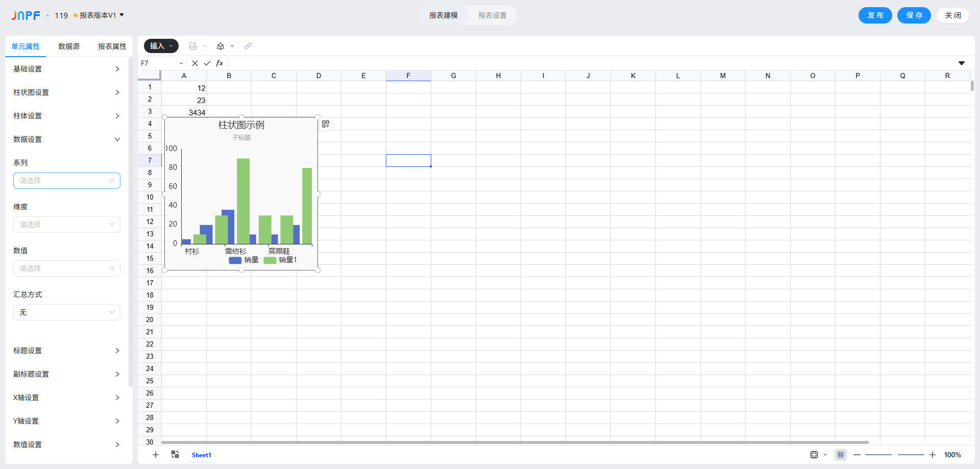Screen dimensions: 980x469
Task: Click the insert image icon in toolbar
Action: 193,46
